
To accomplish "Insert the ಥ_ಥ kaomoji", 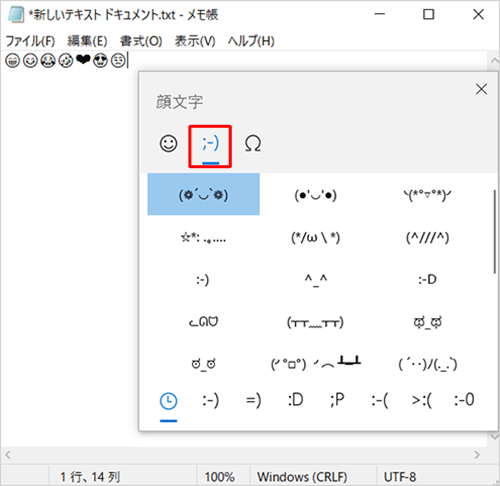I will tap(427, 322).
